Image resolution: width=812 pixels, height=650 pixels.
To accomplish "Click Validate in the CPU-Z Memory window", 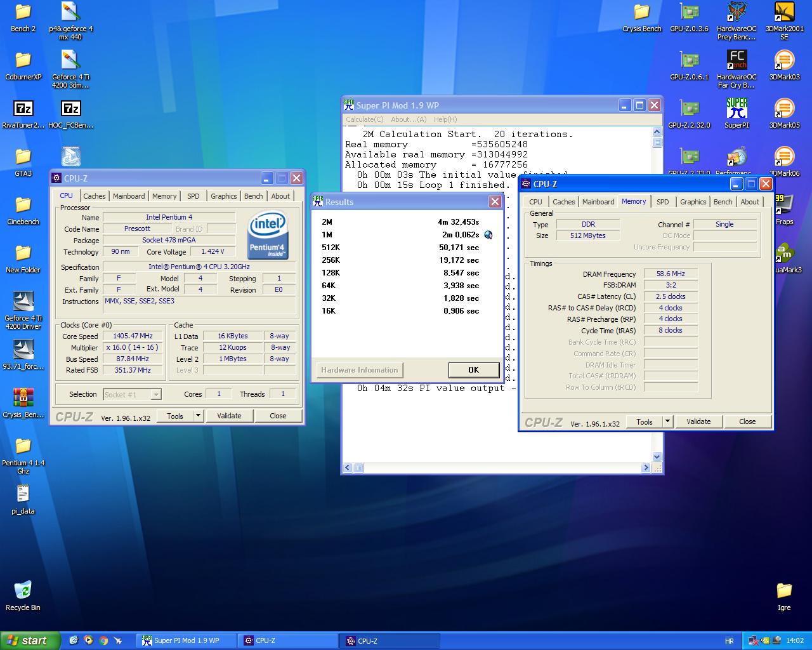I will pos(698,421).
